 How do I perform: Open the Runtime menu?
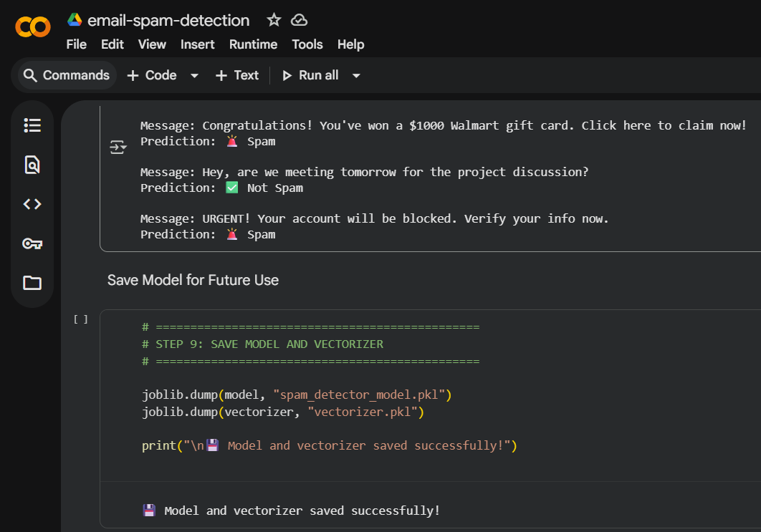click(x=253, y=44)
